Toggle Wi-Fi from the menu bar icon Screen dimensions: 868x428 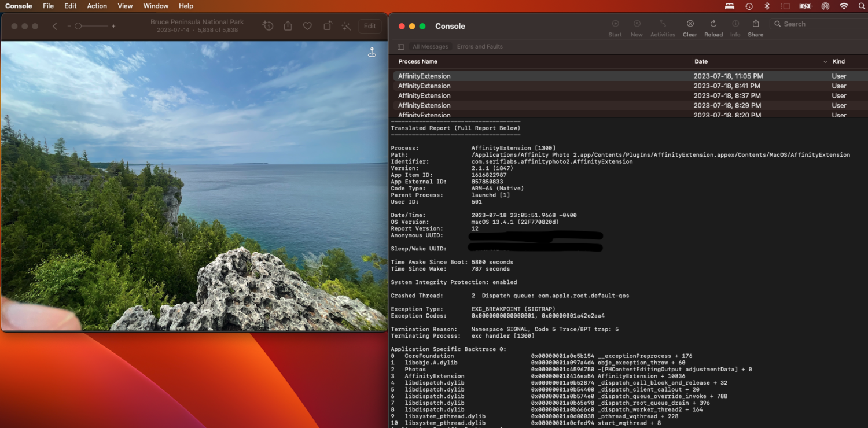pos(844,6)
